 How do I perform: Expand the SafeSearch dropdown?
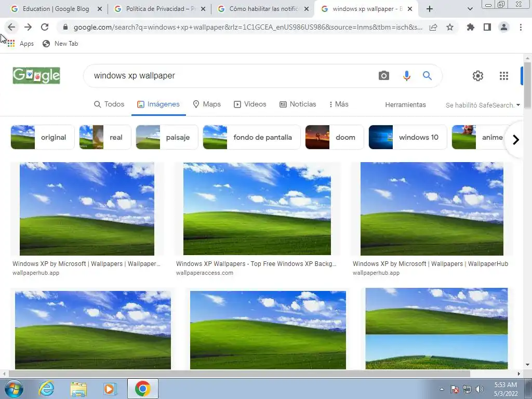483,105
